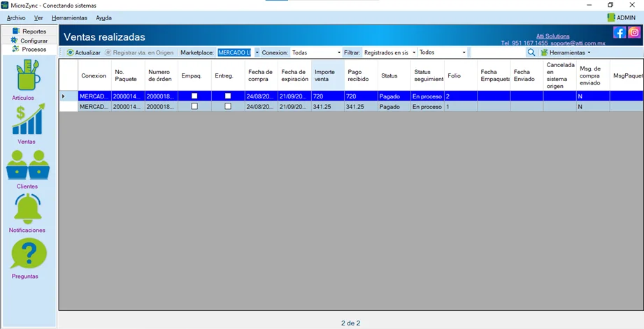Switch to the Procesos tab
Screen dimensions: 644x329
point(29,49)
